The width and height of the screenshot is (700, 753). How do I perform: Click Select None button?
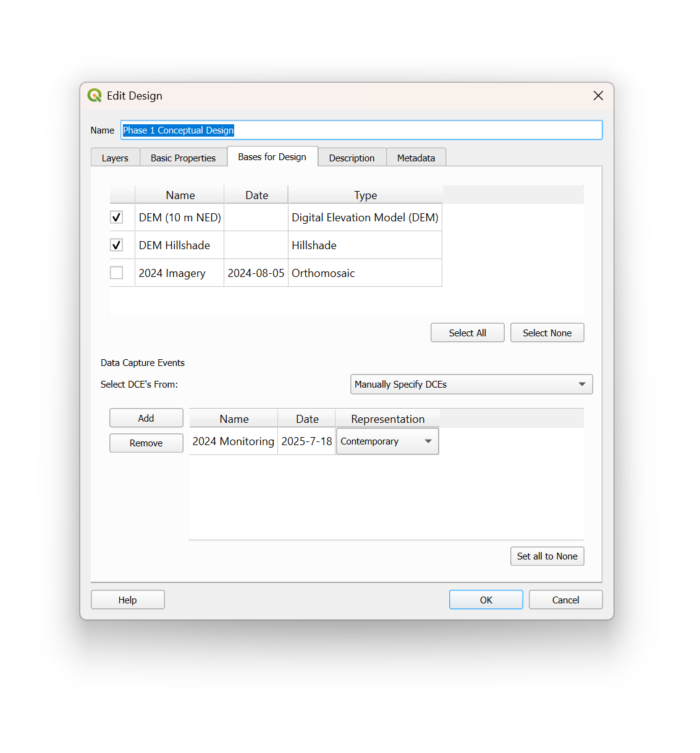tap(547, 333)
